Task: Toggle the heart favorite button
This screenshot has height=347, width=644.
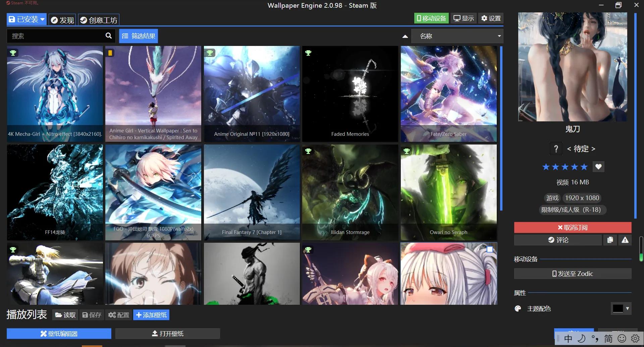Action: click(x=598, y=167)
